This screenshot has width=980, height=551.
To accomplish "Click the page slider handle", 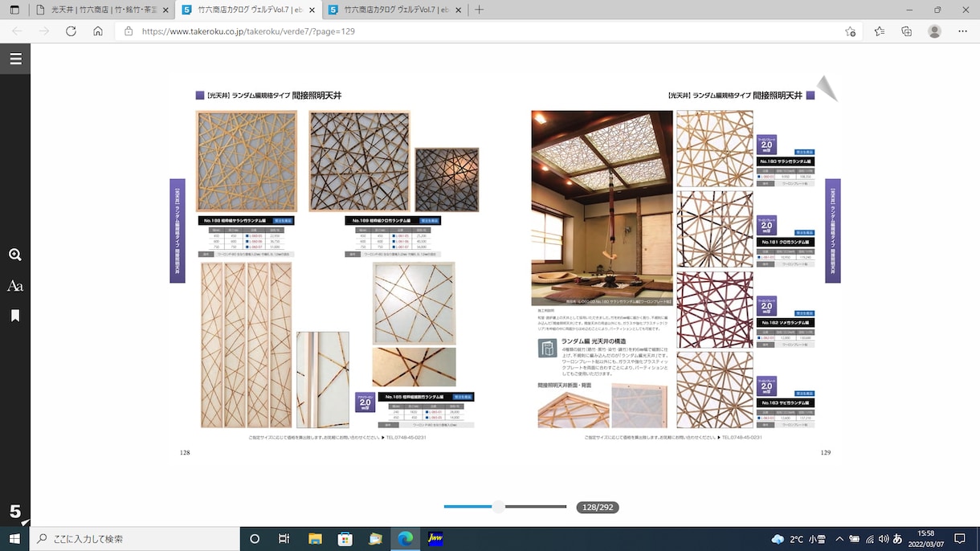I will click(x=498, y=507).
